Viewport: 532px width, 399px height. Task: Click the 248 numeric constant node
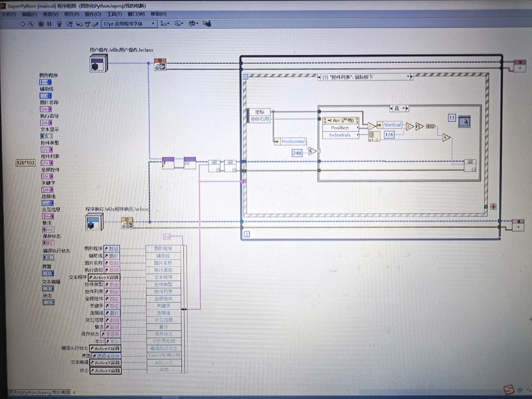(x=296, y=153)
